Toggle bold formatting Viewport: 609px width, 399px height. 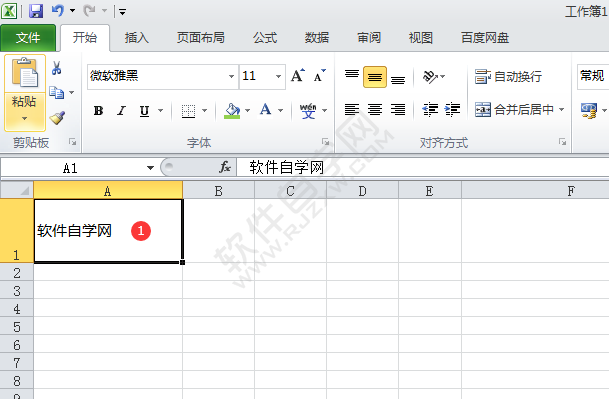tap(99, 111)
